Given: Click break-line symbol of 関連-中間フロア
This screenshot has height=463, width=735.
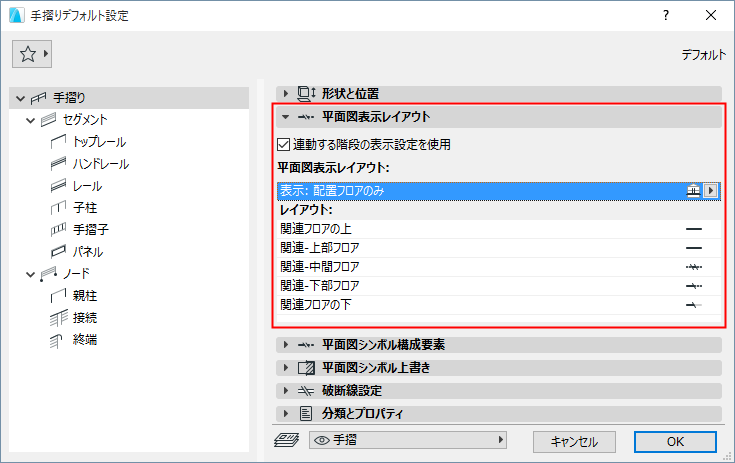Looking at the screenshot, I should [x=694, y=267].
